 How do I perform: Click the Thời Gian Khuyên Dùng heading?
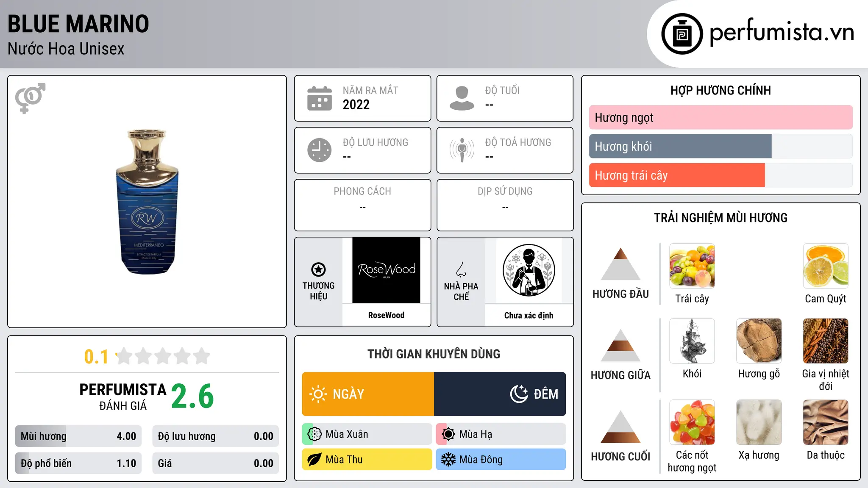click(x=434, y=354)
